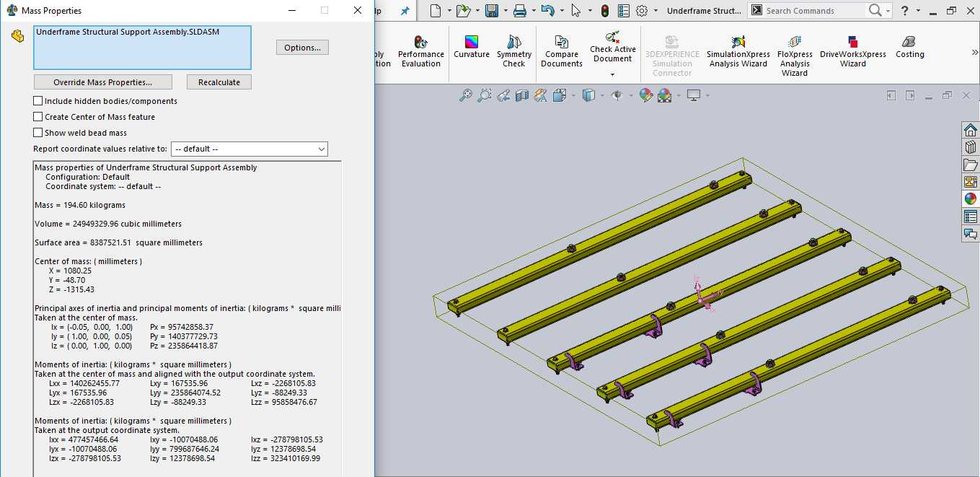This screenshot has width=980, height=477.
Task: Click the Dynamic Annotation Views icon
Action: pos(540,95)
